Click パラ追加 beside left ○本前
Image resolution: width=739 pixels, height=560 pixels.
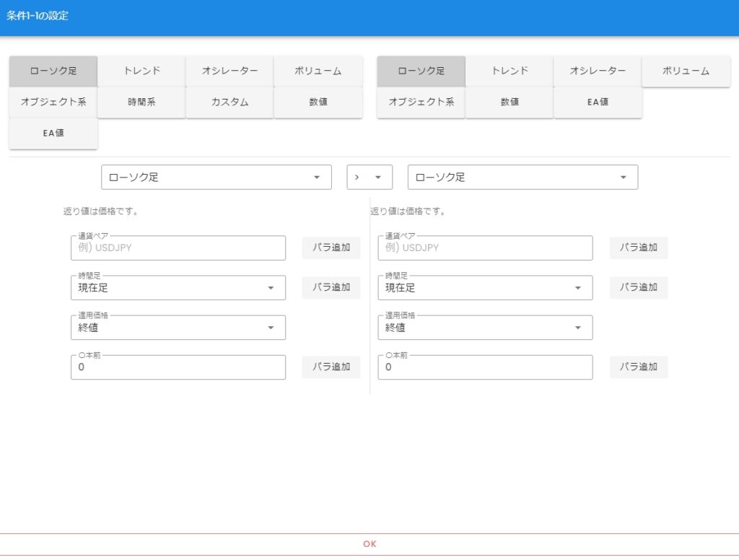tap(331, 367)
